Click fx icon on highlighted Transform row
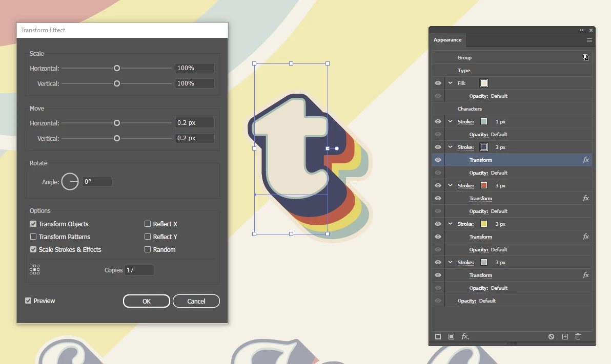Image resolution: width=611 pixels, height=364 pixels. click(x=586, y=160)
